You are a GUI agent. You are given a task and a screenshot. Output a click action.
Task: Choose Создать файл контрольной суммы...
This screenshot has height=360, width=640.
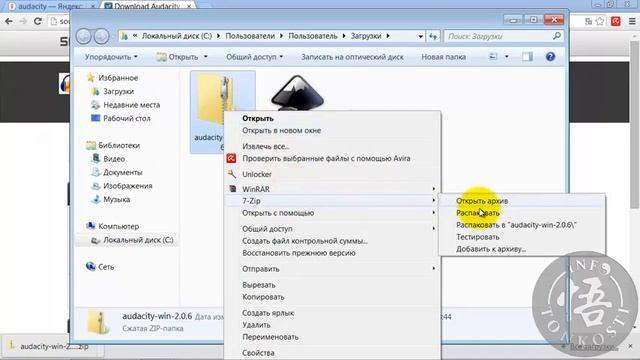click(305, 241)
